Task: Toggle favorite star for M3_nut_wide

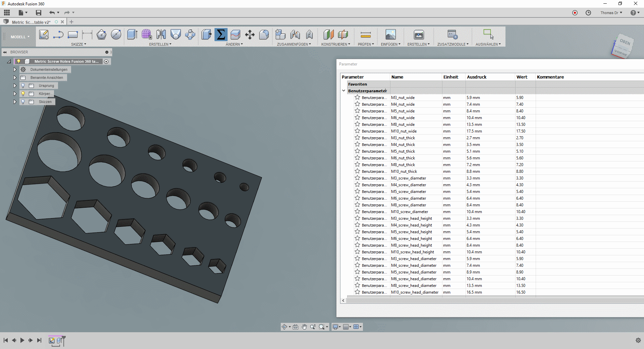Action: pos(358,98)
